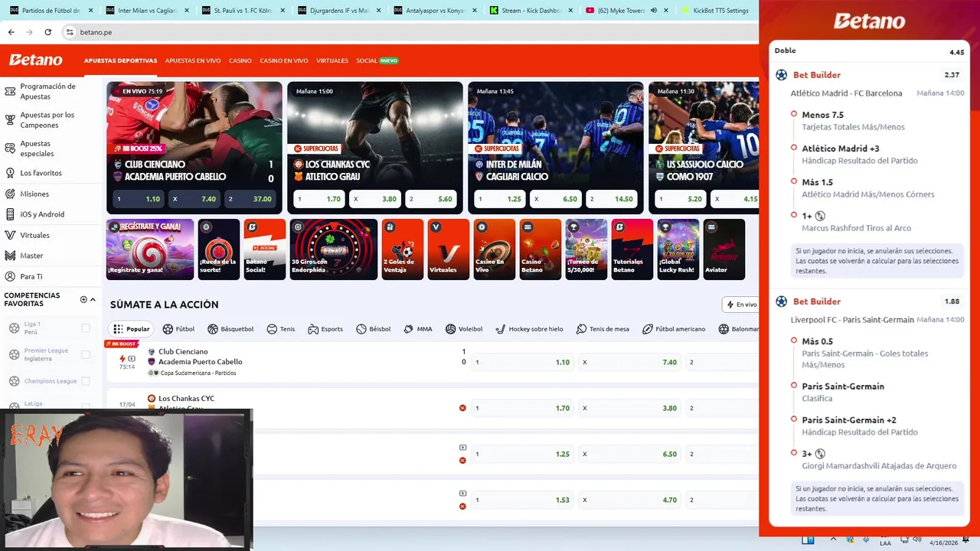View site information icon in address bar

pos(70,32)
